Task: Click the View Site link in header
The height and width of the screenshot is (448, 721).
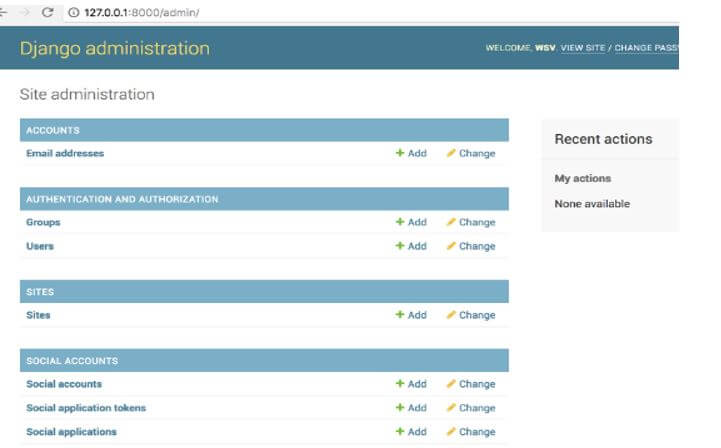Action: pos(583,48)
